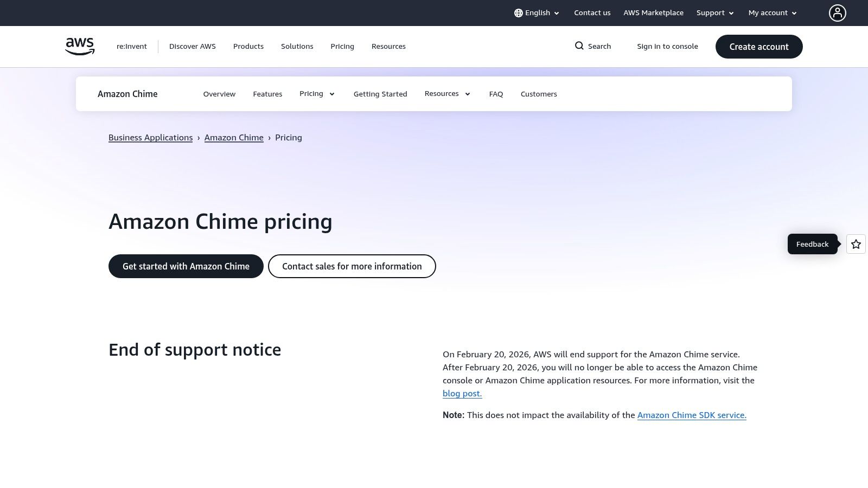Screen dimensions: 868x488
Task: Click Contact sales for more information
Action: 352,266
